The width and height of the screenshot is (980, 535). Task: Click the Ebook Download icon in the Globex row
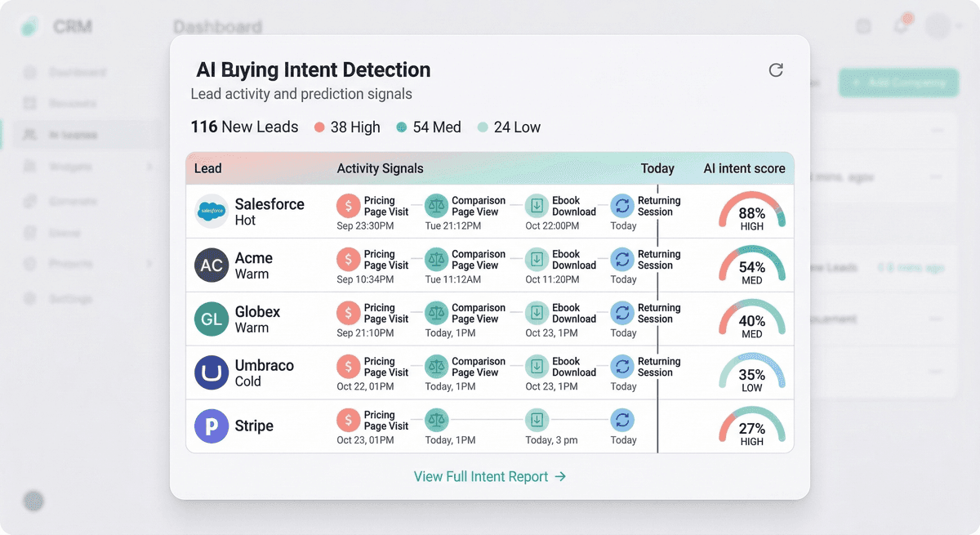537,313
